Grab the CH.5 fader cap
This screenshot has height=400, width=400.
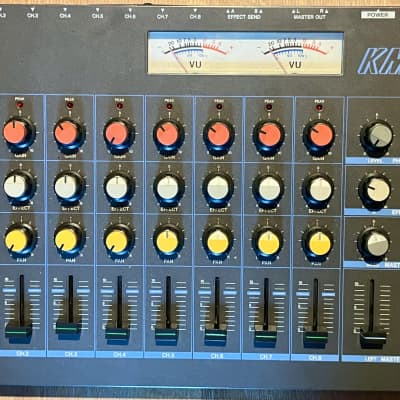167,334
